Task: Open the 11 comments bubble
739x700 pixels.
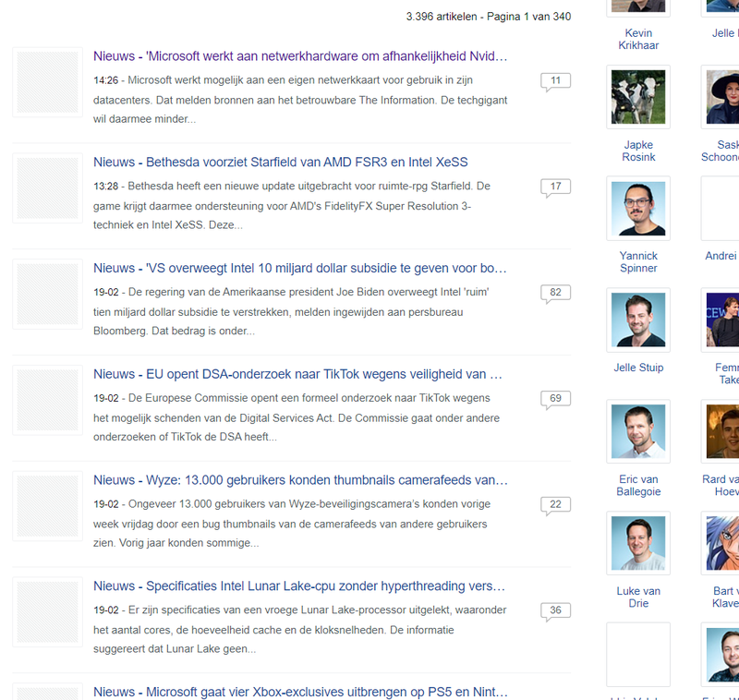Action: [556, 81]
